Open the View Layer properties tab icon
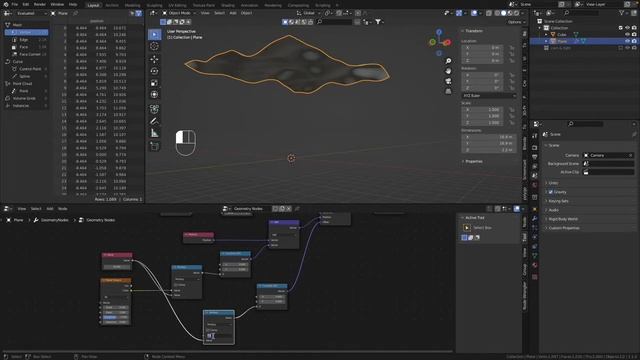The image size is (640, 360). (x=535, y=167)
